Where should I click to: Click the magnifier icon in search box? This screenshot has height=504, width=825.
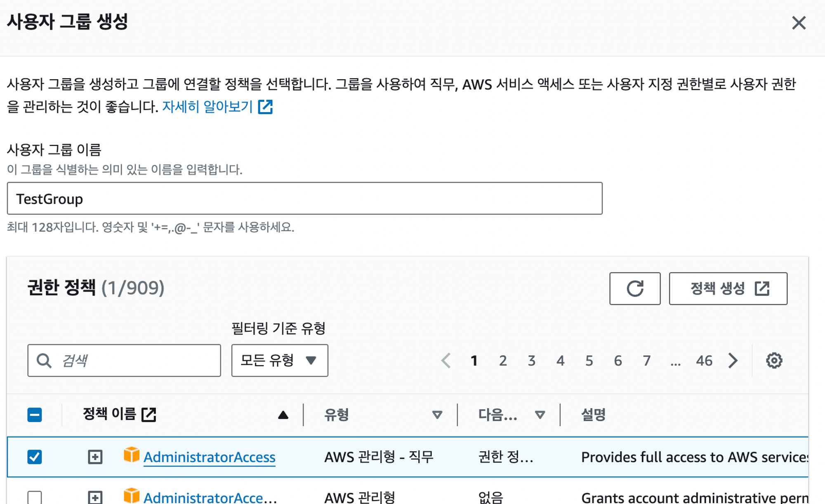click(44, 361)
